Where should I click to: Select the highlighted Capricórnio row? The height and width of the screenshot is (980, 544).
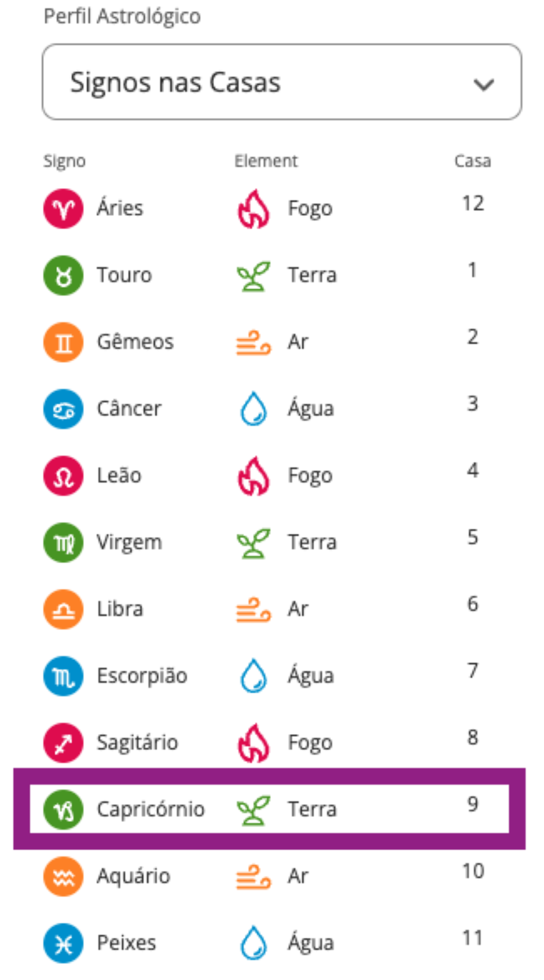tap(269, 809)
